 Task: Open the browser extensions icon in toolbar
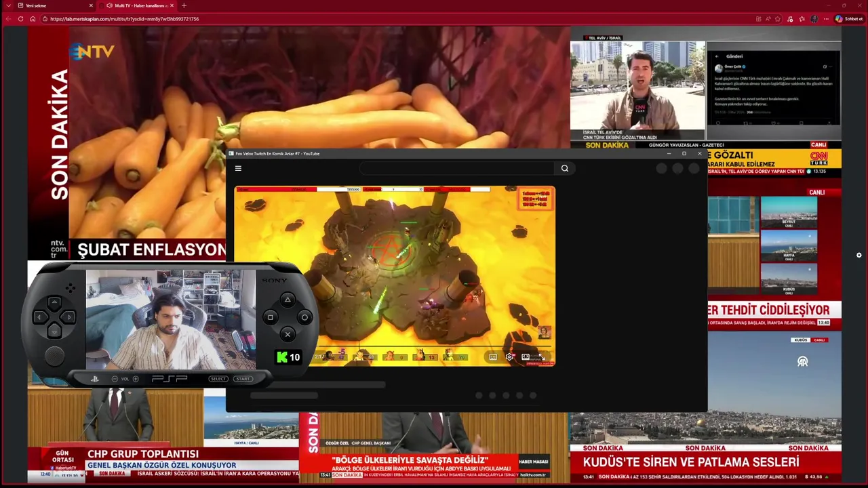[790, 19]
